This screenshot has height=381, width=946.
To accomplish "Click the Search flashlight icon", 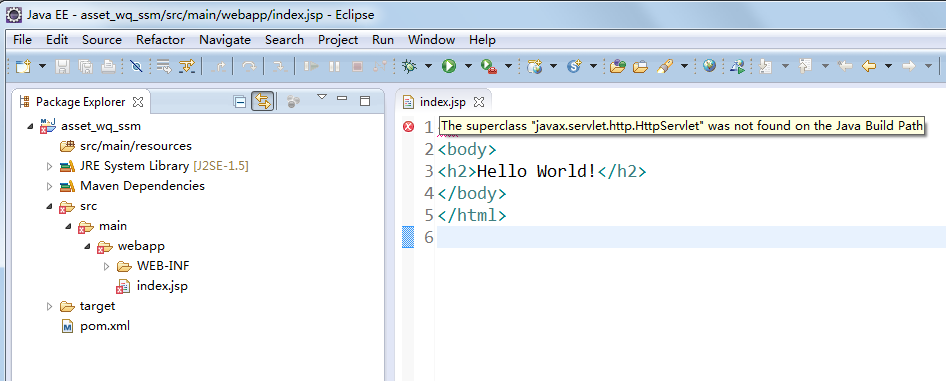I will click(x=664, y=66).
